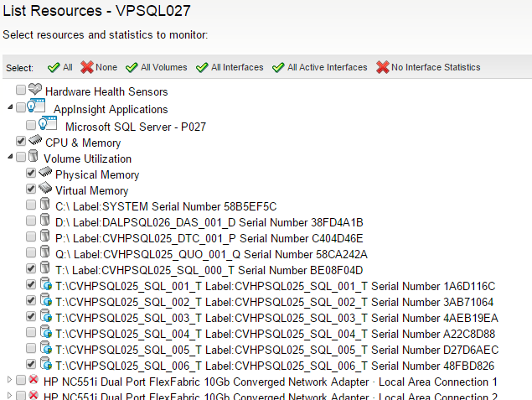Click the mount point icon for T:\CVHPSQL025_SQL_002_T
Image resolution: width=532 pixels, height=400 pixels.
(x=46, y=300)
